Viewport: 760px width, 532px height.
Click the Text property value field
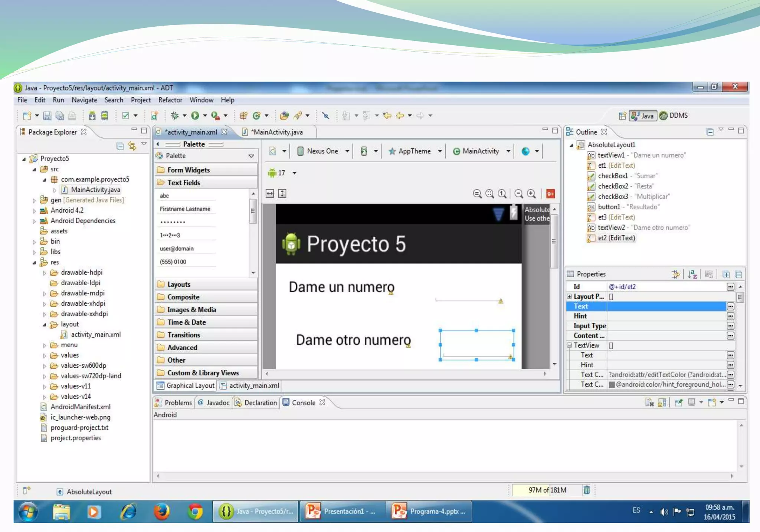coord(666,306)
